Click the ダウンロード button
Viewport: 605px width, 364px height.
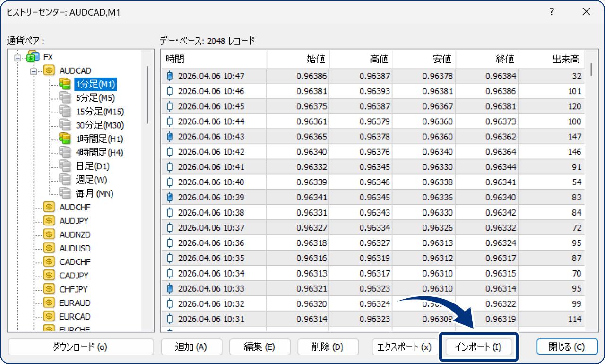tap(80, 347)
